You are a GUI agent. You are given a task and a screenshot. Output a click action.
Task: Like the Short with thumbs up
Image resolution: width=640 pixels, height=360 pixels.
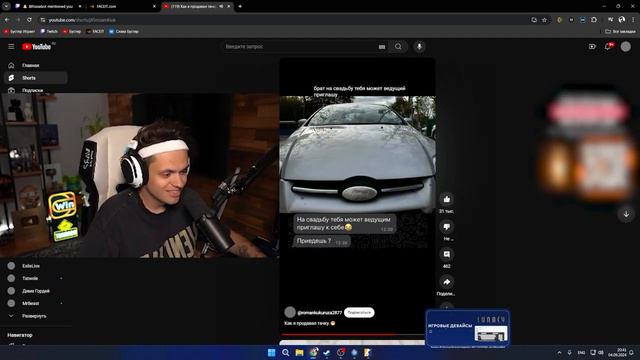[x=447, y=199]
